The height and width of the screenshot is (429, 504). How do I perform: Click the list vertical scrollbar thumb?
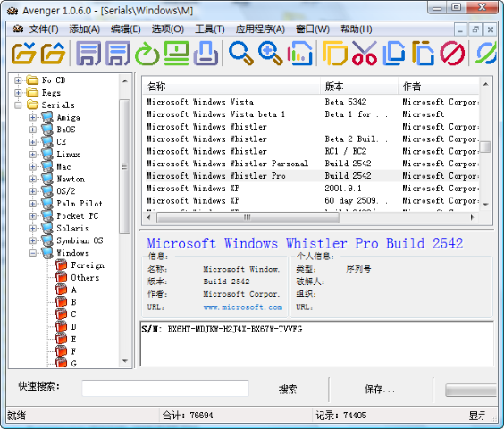(x=485, y=147)
